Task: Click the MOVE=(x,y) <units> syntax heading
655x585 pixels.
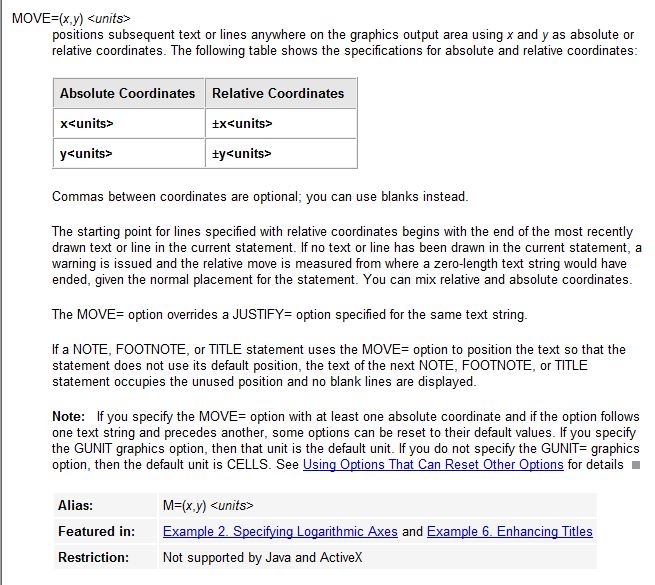Action: coord(71,18)
